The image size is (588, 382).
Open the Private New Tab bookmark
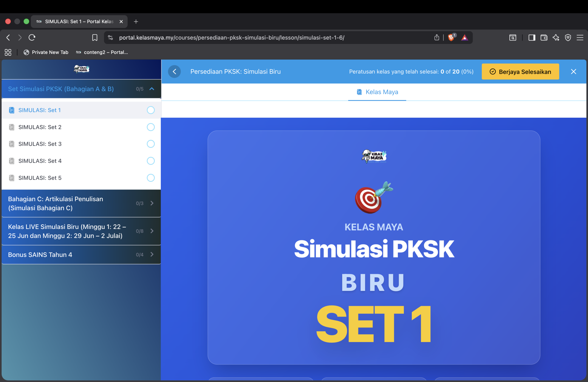click(46, 52)
